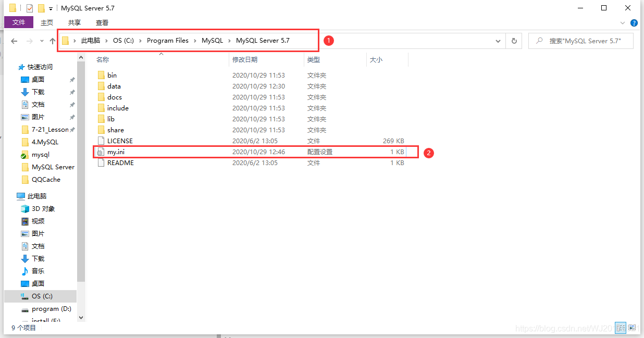Switch to the 查看 ribbon tab

[102, 22]
